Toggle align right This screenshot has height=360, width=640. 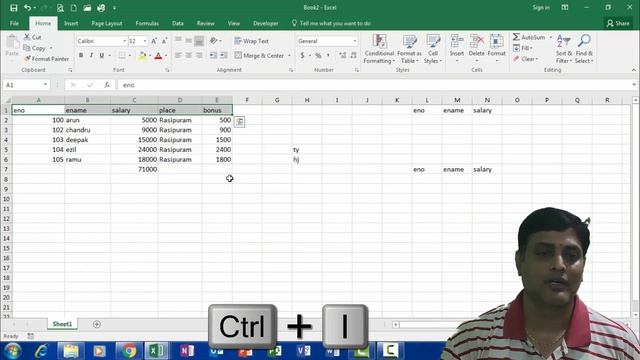click(x=199, y=55)
